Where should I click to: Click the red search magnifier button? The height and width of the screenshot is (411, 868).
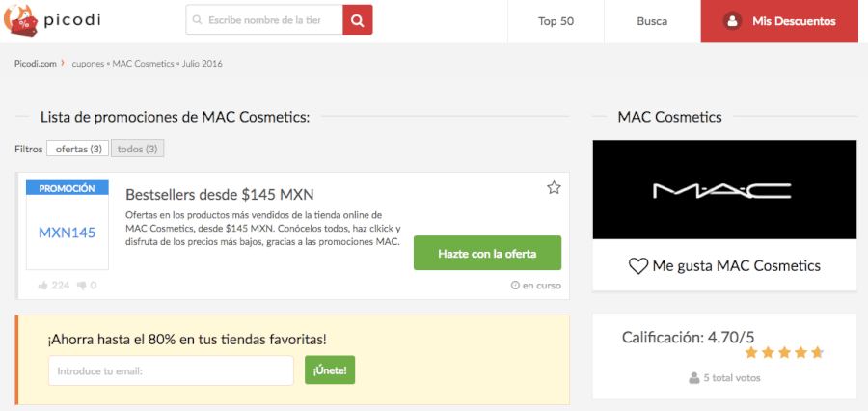[358, 20]
